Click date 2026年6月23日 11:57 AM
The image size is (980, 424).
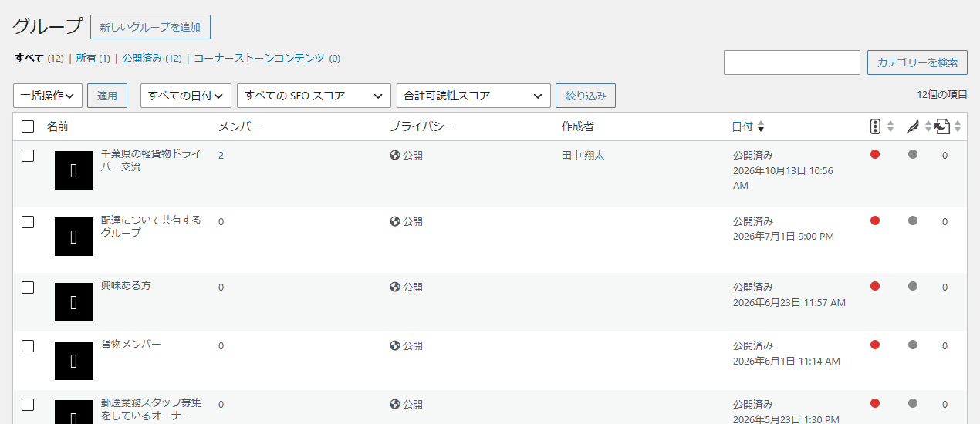click(x=789, y=303)
